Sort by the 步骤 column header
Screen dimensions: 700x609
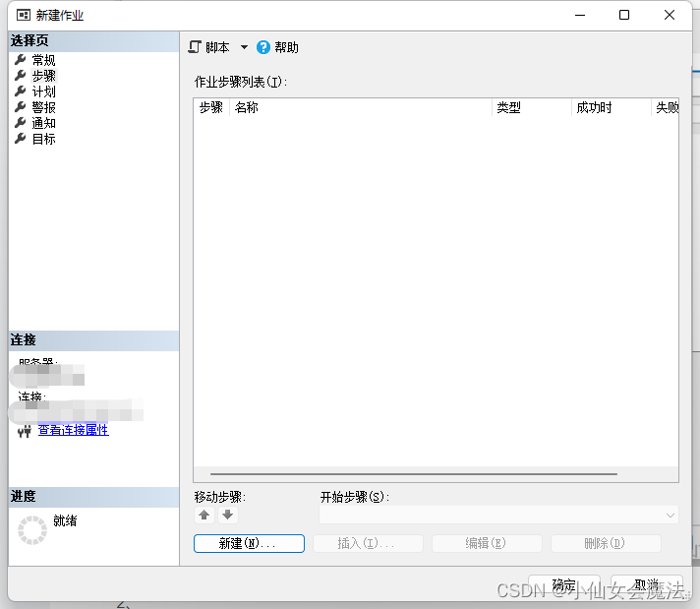(211, 107)
